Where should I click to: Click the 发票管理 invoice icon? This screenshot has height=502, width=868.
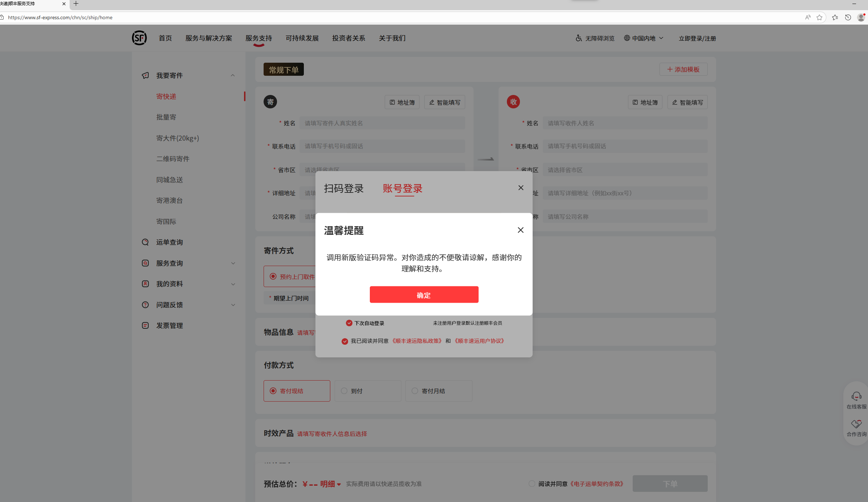coord(145,325)
